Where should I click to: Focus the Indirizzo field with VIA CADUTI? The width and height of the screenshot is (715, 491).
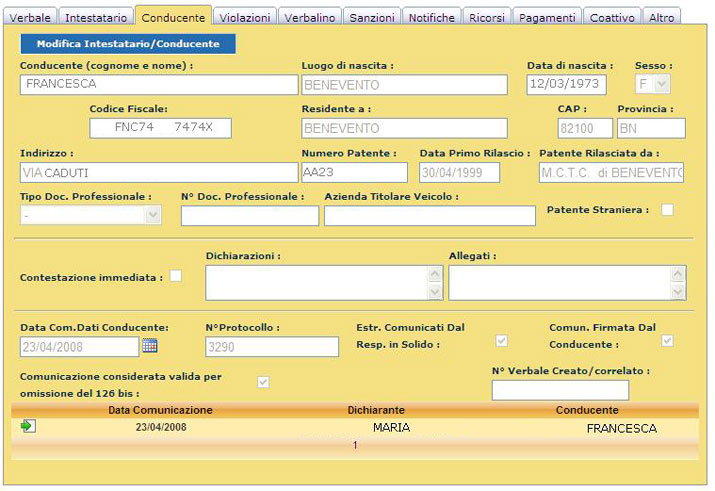(159, 172)
